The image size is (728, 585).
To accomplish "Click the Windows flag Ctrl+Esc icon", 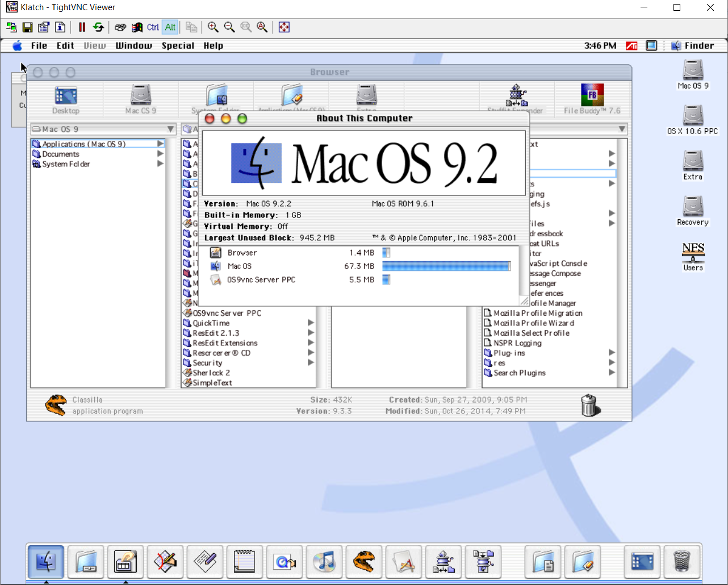I will 137,27.
